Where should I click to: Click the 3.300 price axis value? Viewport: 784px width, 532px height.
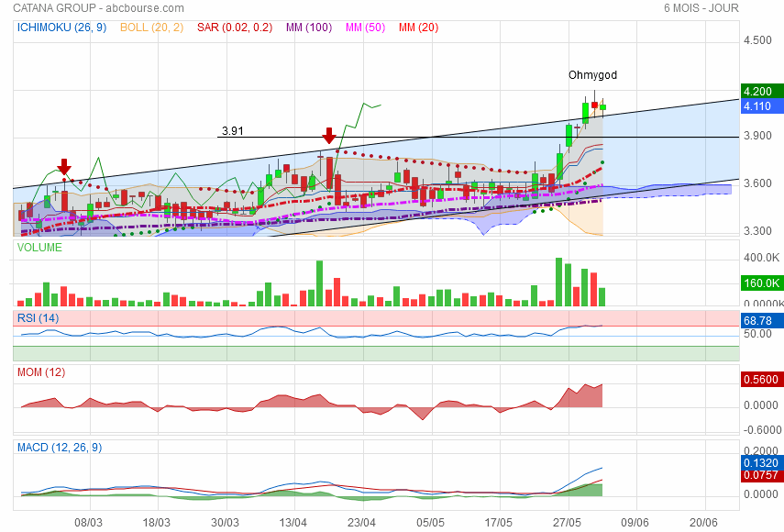pos(757,231)
